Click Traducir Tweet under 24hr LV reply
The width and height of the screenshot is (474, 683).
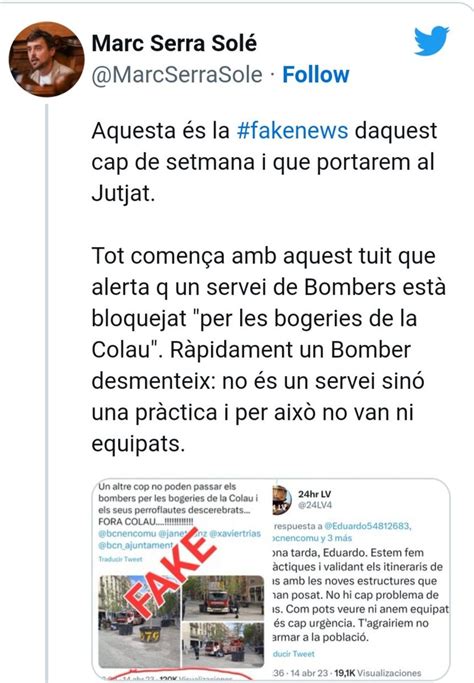(293, 654)
